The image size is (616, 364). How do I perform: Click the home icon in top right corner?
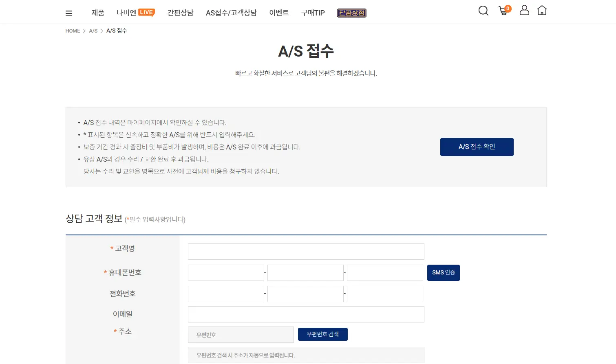pos(542,10)
